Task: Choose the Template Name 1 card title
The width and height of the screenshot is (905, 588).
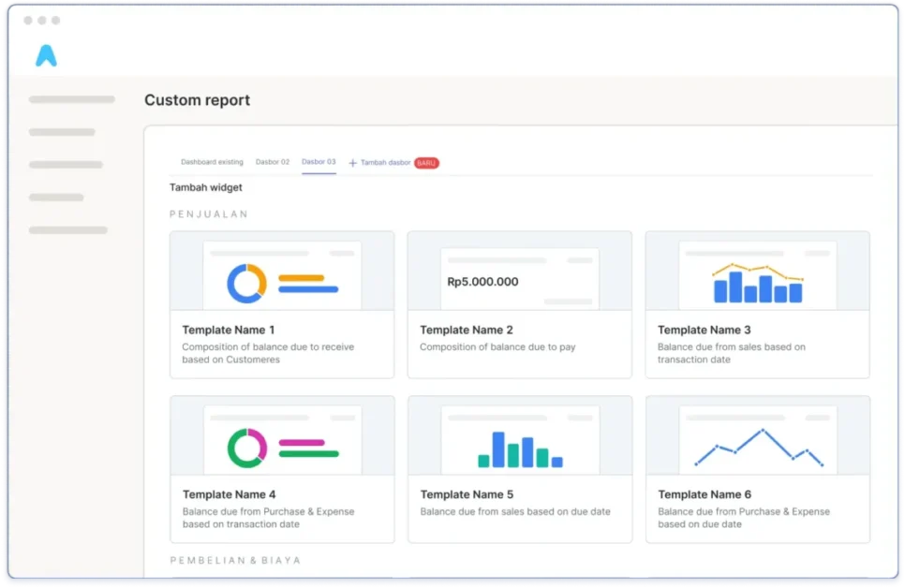Action: (x=229, y=330)
